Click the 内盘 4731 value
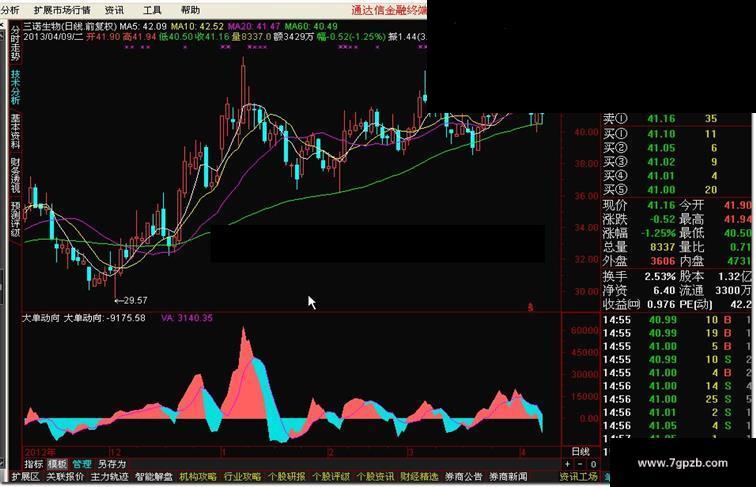756x487 pixels. [738, 261]
